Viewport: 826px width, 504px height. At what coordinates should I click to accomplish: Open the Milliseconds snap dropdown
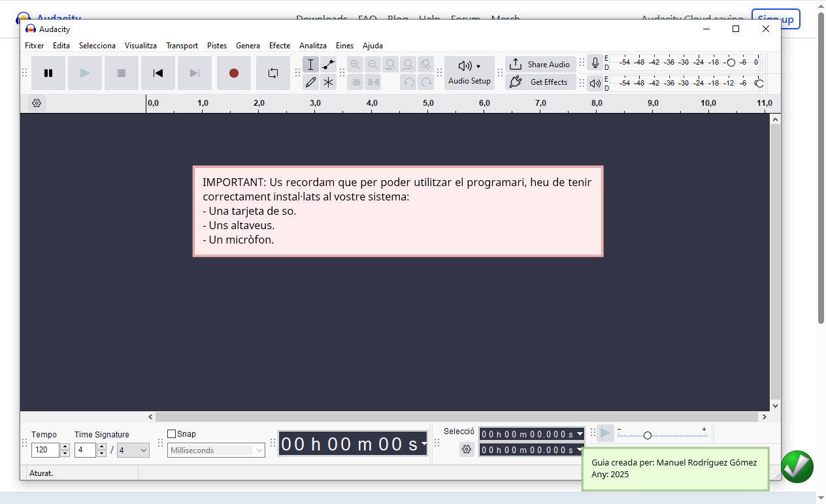216,450
